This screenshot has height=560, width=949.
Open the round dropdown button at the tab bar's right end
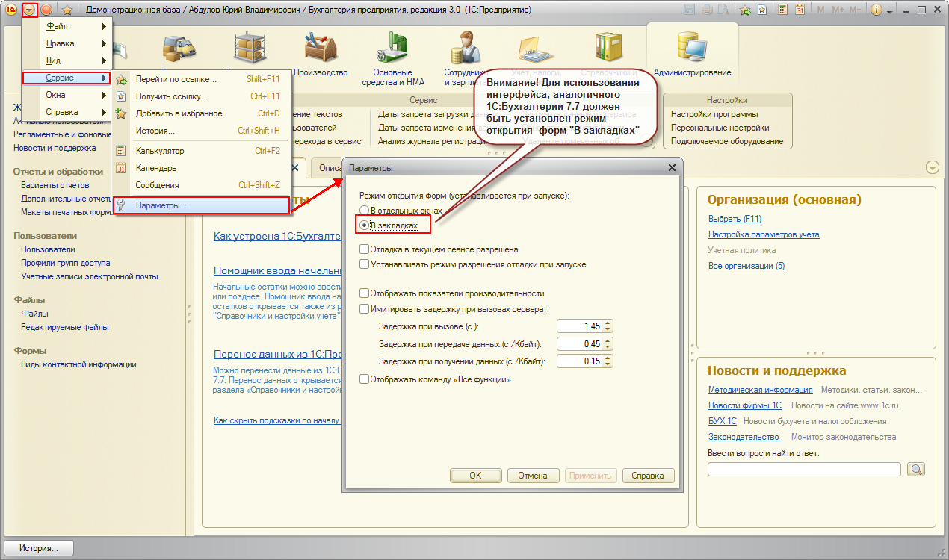click(932, 167)
